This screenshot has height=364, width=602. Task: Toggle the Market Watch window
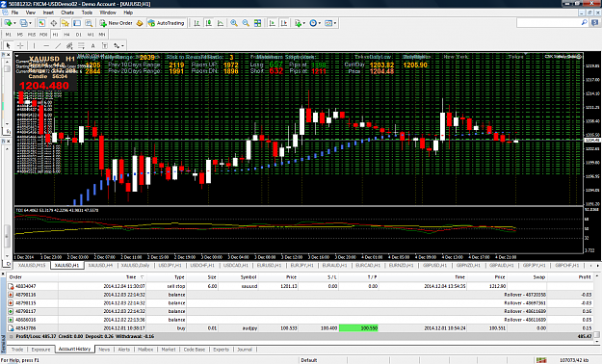coord(41,23)
